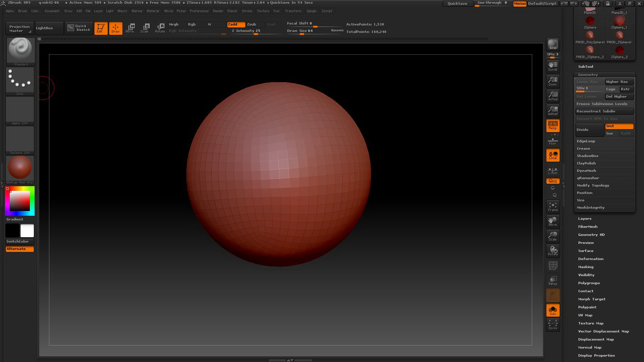Expand the SubTool section
Image resolution: width=644 pixels, height=362 pixels.
(586, 67)
